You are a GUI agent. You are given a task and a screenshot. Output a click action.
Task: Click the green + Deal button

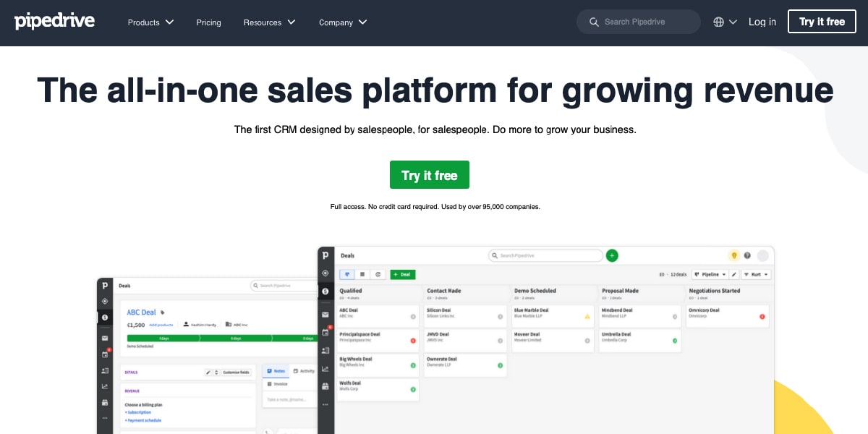coord(403,274)
